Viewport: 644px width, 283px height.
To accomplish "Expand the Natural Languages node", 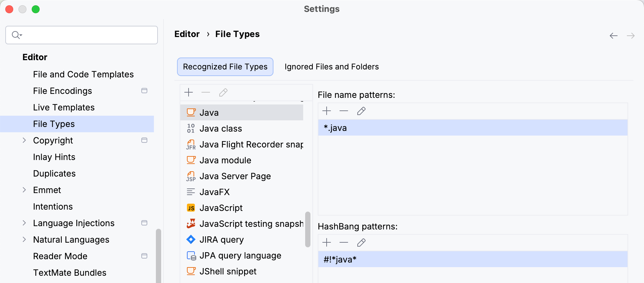I will (24, 239).
